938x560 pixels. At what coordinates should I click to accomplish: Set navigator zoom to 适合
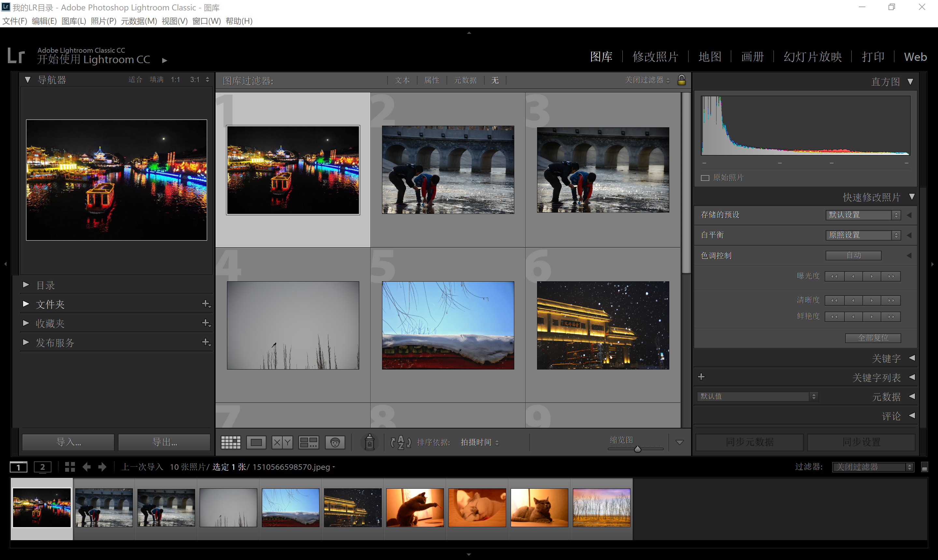coord(135,80)
